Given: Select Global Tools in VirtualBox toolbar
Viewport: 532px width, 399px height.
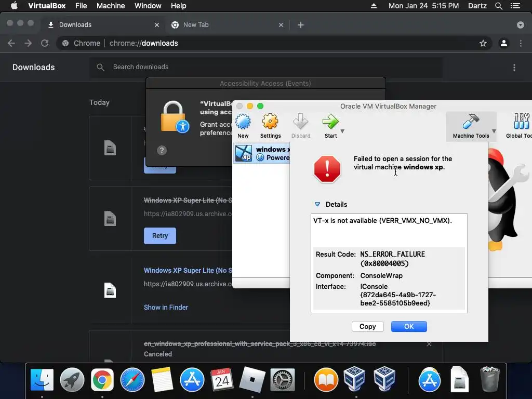Looking at the screenshot, I should tap(519, 126).
